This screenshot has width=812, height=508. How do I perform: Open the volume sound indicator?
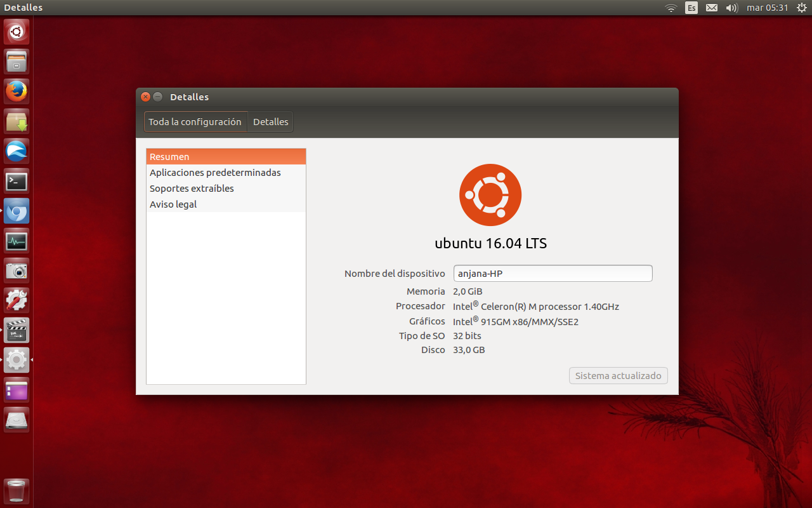(x=731, y=8)
